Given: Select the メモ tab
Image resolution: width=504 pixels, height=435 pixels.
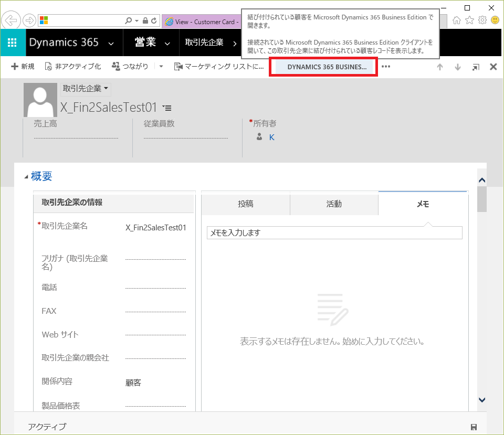Looking at the screenshot, I should coord(423,204).
